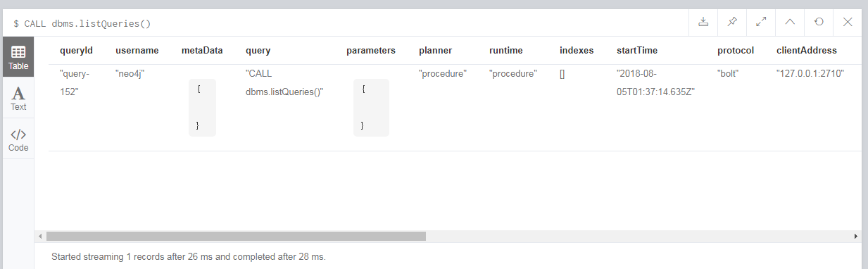Click the queryId column header
The height and width of the screenshot is (269, 868).
pos(76,50)
